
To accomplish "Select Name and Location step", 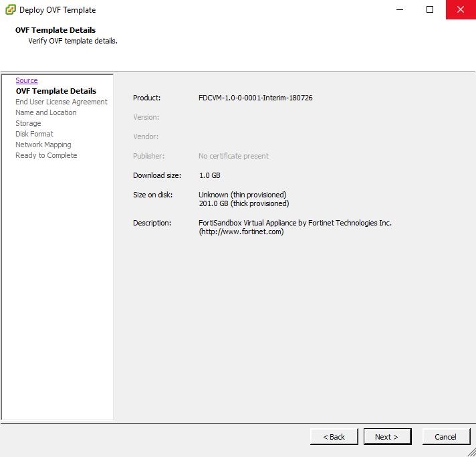I will [46, 112].
